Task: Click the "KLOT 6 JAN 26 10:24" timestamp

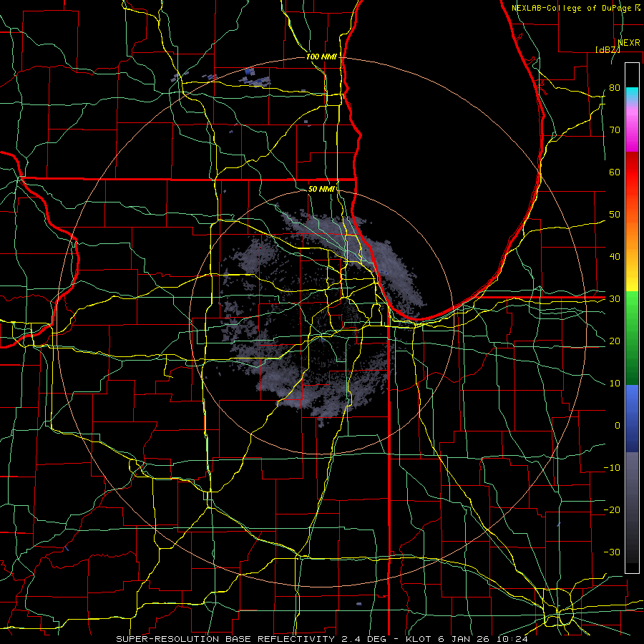Action: tap(467, 639)
